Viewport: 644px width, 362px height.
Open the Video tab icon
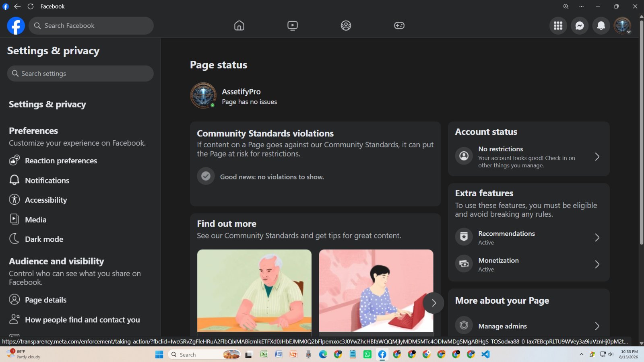click(293, 26)
